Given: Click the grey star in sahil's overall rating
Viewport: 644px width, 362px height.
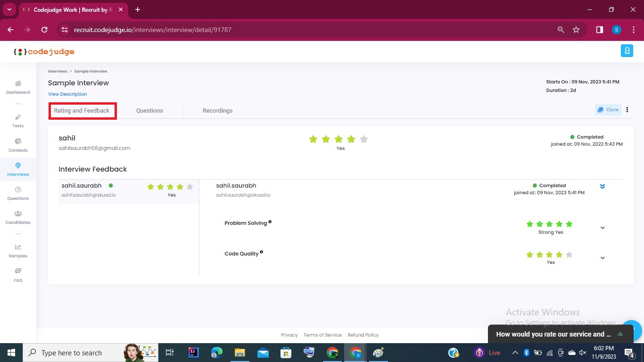Looking at the screenshot, I should coord(363,139).
